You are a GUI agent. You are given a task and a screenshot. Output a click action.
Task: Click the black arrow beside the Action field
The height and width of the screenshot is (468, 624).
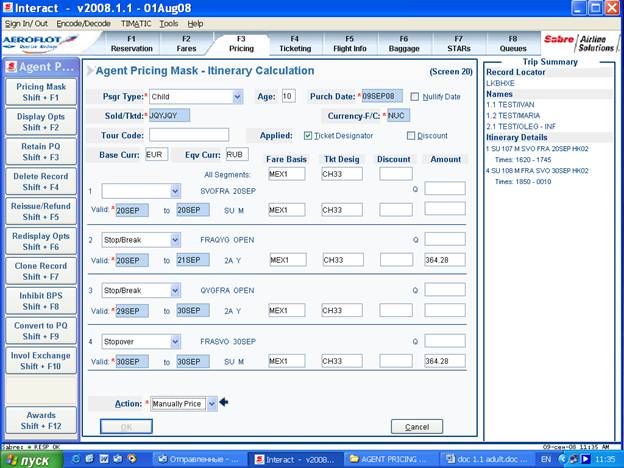click(224, 402)
